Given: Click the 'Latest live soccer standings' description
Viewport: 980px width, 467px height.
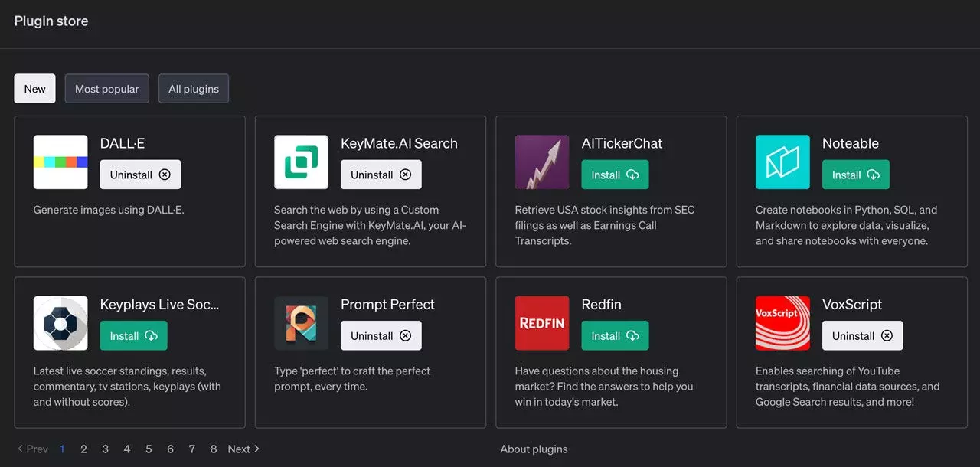Looking at the screenshot, I should pyautogui.click(x=127, y=387).
